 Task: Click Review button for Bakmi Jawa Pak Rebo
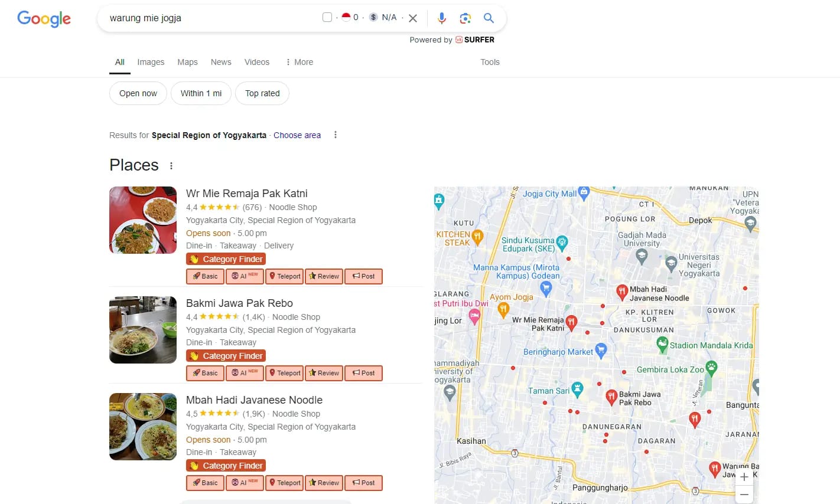(x=324, y=373)
